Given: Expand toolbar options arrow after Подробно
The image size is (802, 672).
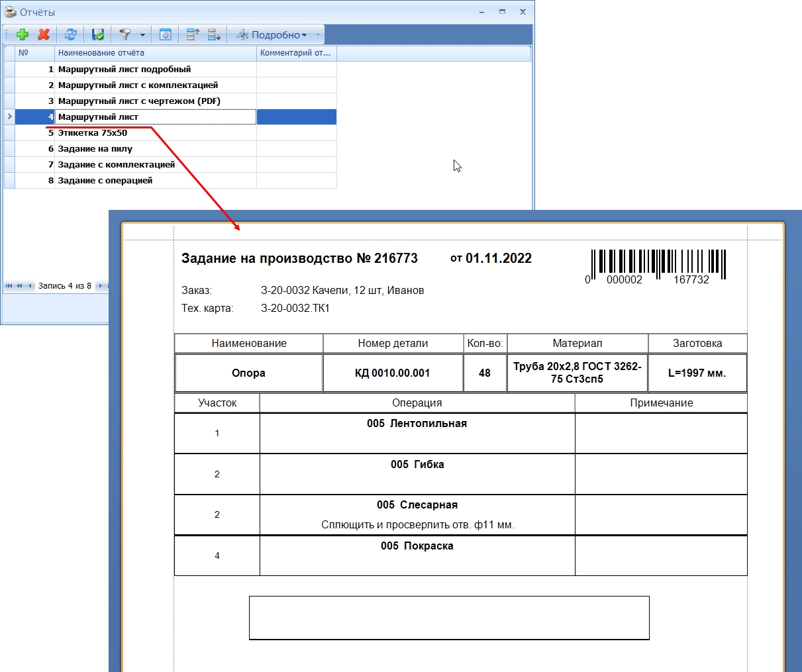Looking at the screenshot, I should (x=319, y=35).
